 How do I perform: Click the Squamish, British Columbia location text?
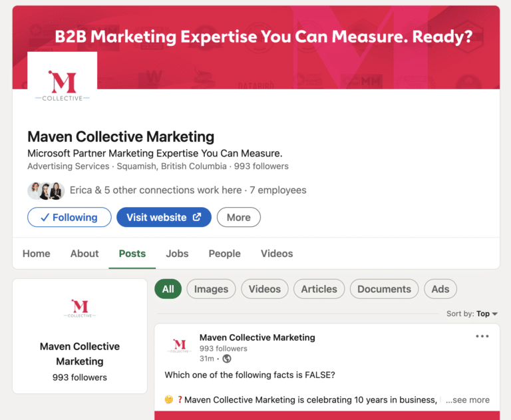click(x=172, y=166)
